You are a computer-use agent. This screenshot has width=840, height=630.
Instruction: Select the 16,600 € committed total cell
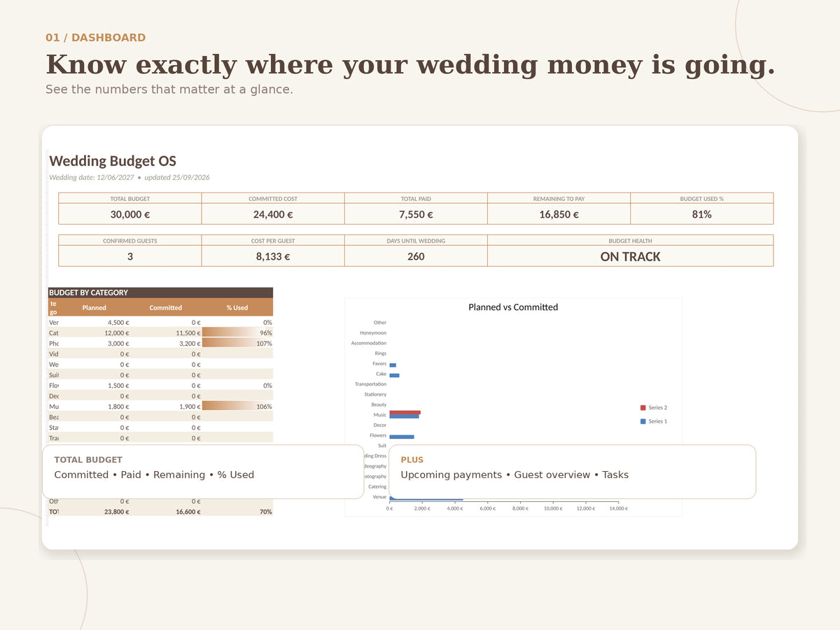[166, 512]
